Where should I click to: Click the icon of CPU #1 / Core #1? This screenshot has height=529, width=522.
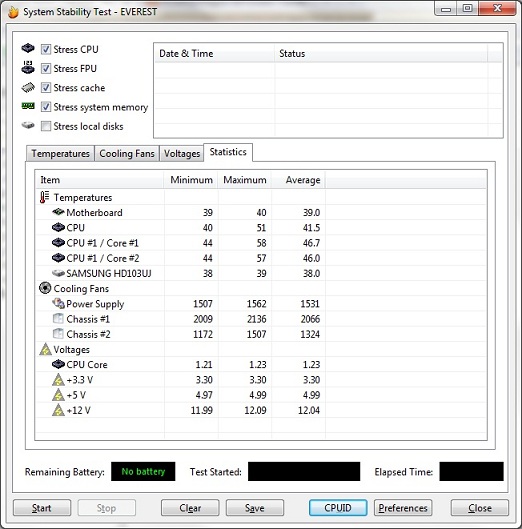[58, 243]
